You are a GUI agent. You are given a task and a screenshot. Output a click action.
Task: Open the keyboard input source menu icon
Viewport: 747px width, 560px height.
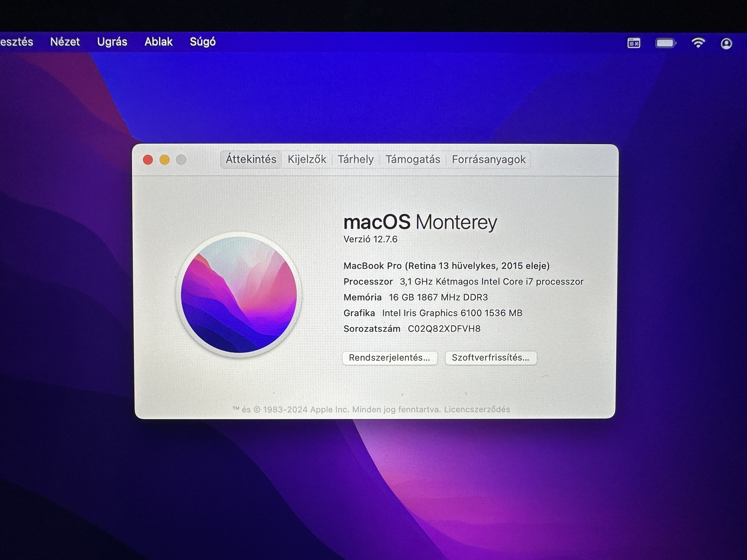pos(634,43)
